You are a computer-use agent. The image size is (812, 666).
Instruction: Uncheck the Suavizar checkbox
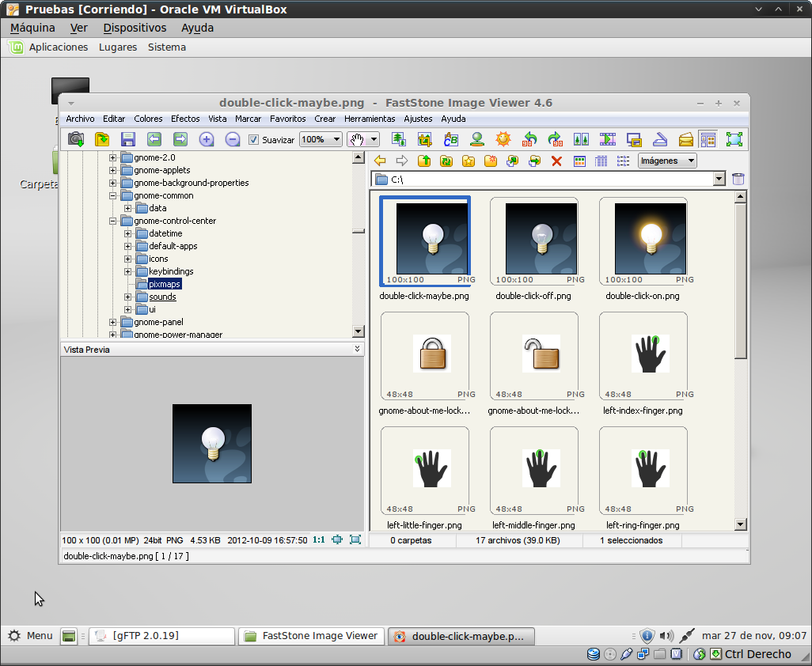(x=253, y=140)
